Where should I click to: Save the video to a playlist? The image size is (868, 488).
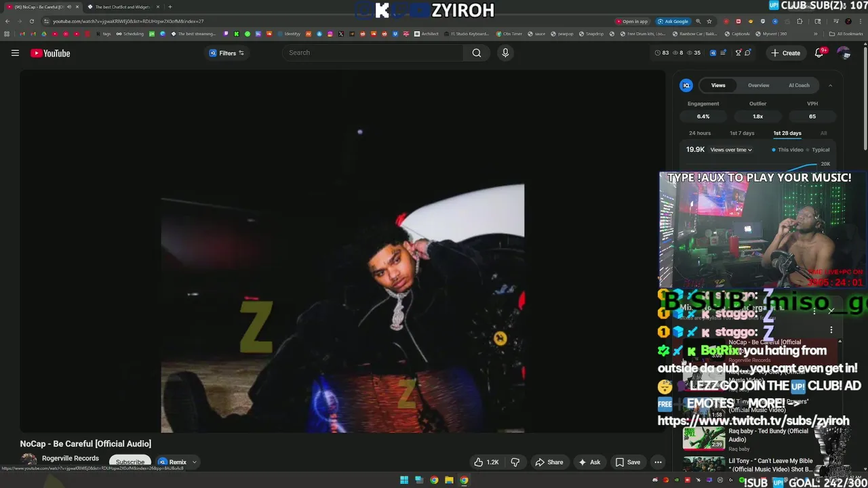pos(627,462)
